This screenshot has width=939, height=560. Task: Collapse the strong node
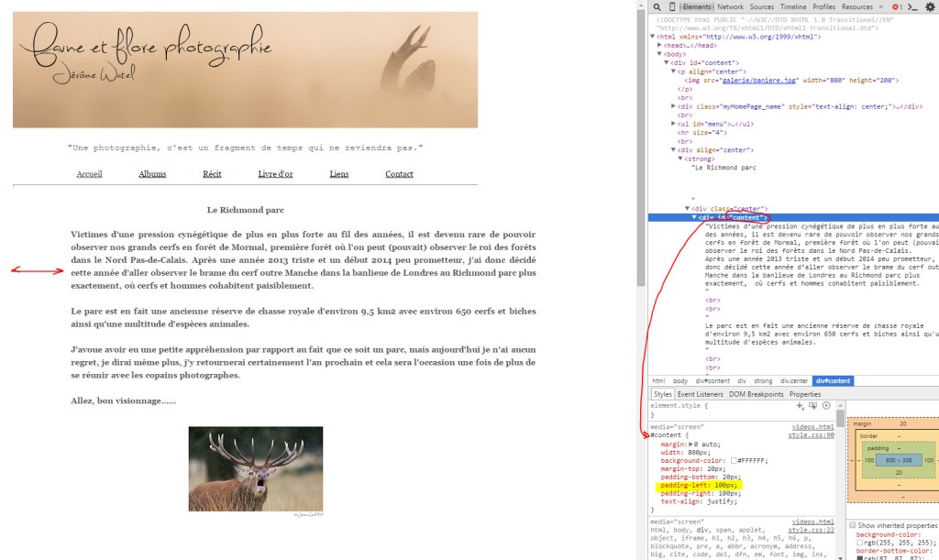(x=680, y=159)
